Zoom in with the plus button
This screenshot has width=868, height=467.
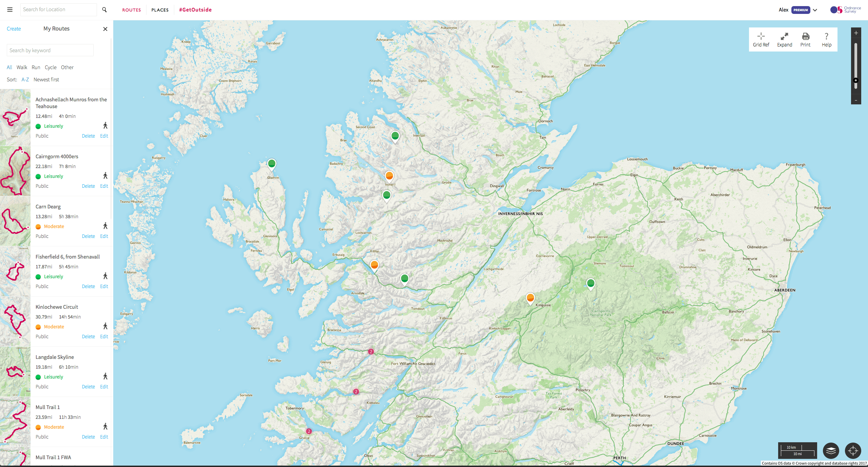856,33
